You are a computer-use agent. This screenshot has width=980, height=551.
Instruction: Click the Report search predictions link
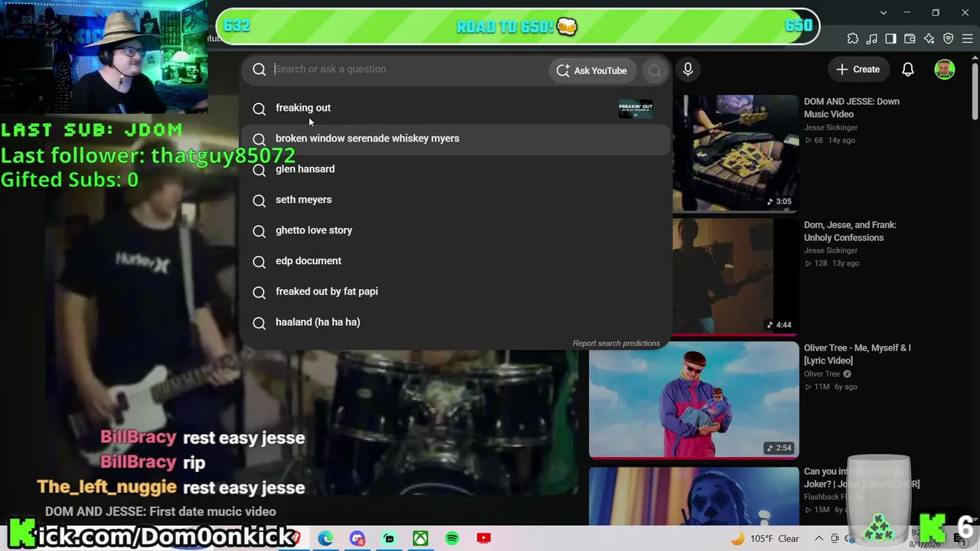tap(616, 343)
